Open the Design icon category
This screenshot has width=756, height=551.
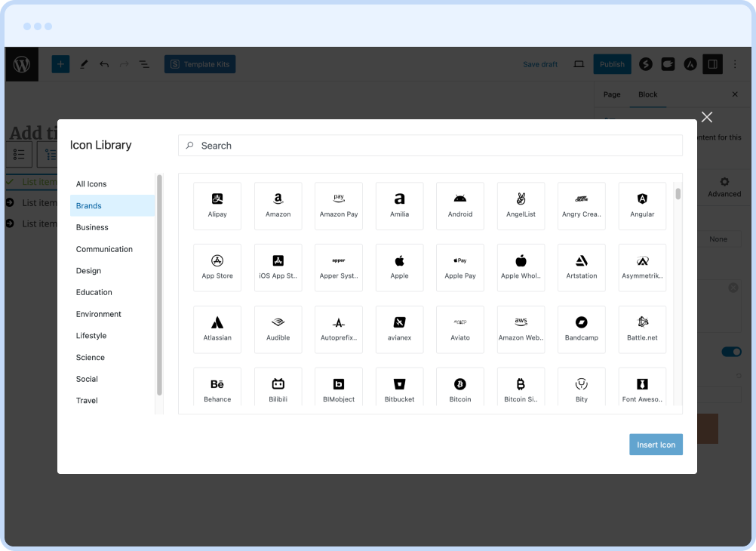click(x=112, y=271)
